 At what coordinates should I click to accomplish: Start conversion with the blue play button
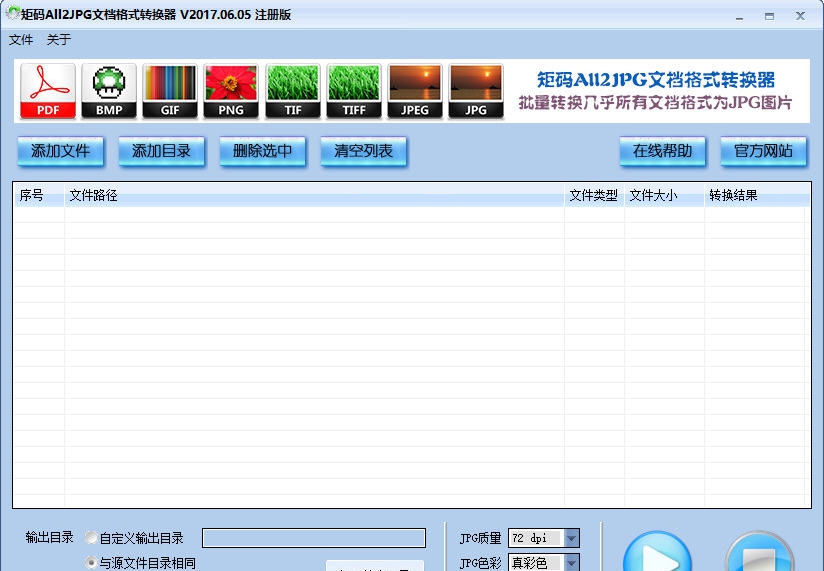[x=657, y=552]
